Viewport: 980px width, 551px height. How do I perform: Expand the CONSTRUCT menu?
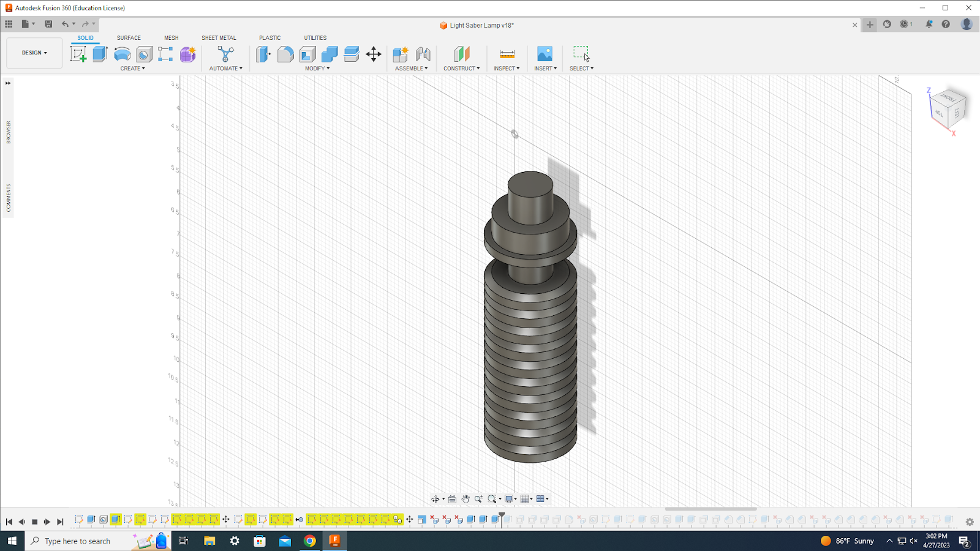pos(462,69)
